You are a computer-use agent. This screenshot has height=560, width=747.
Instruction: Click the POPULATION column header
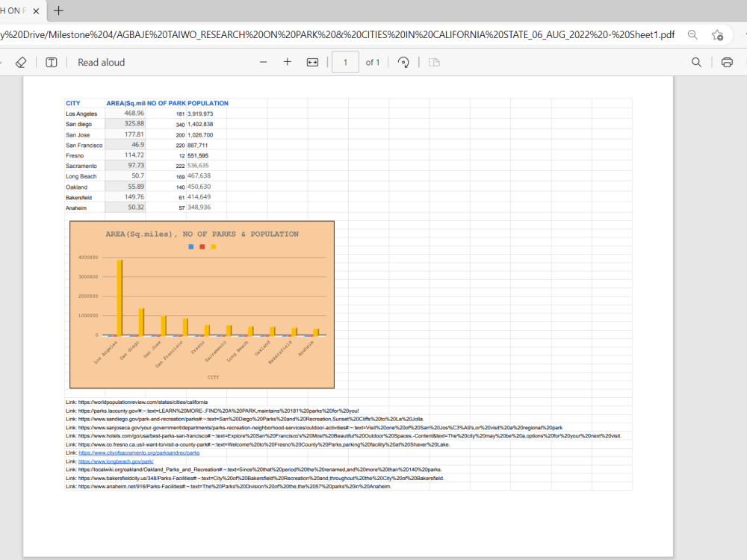[x=208, y=103]
